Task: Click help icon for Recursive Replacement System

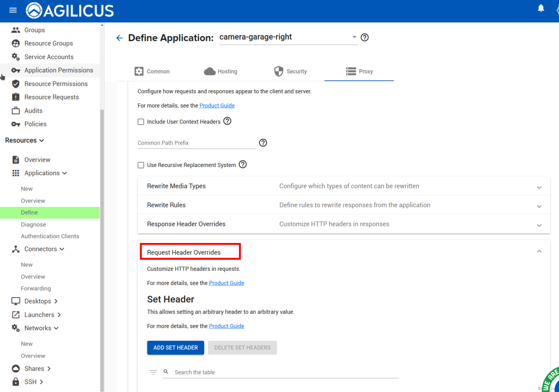Action: tap(243, 164)
